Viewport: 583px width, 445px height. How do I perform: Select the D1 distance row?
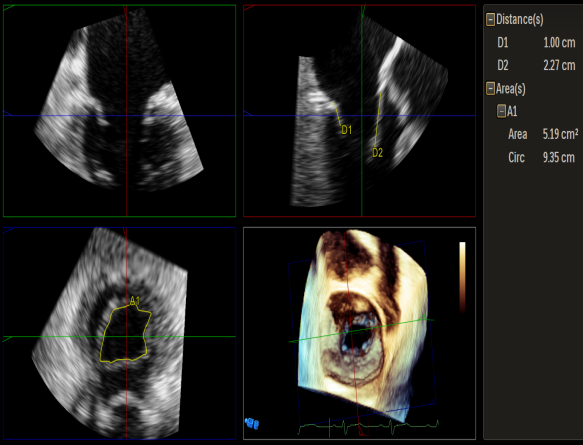(x=536, y=43)
